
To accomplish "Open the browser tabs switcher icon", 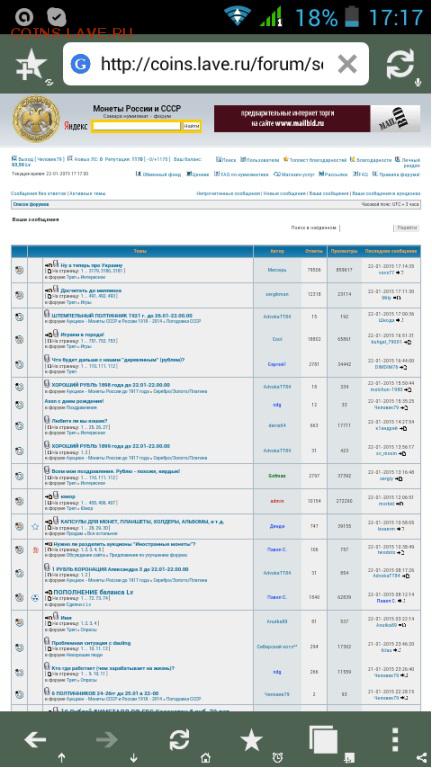I will pos(323,739).
